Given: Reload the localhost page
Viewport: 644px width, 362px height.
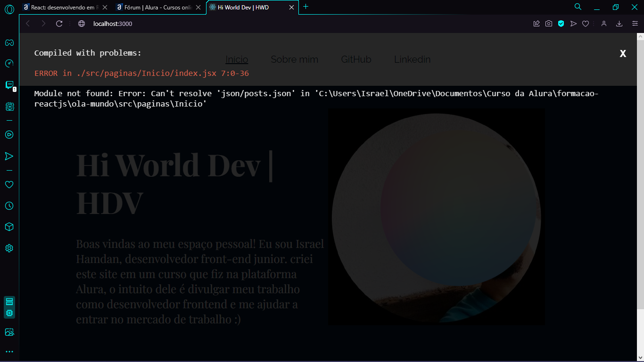Looking at the screenshot, I should pos(59,24).
